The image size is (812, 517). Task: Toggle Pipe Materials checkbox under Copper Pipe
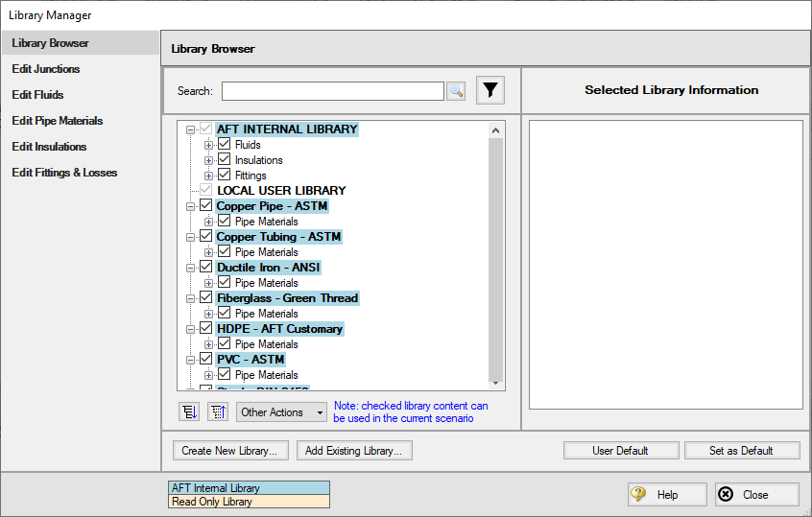point(225,221)
